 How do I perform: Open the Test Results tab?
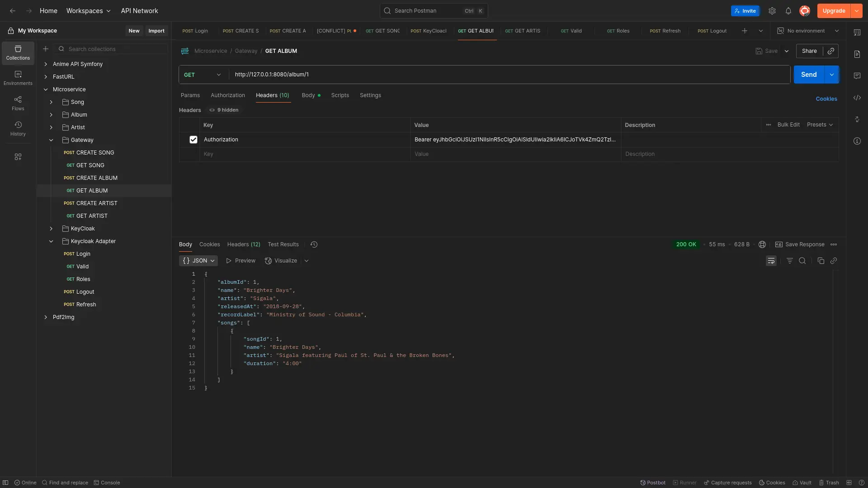[283, 244]
